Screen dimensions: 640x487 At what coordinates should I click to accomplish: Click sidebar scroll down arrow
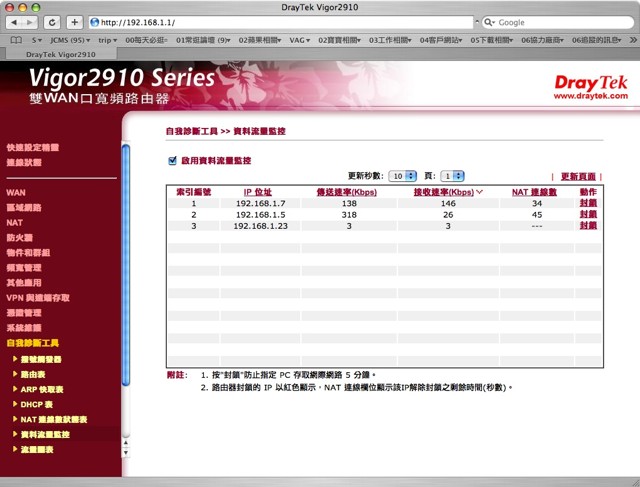126,453
